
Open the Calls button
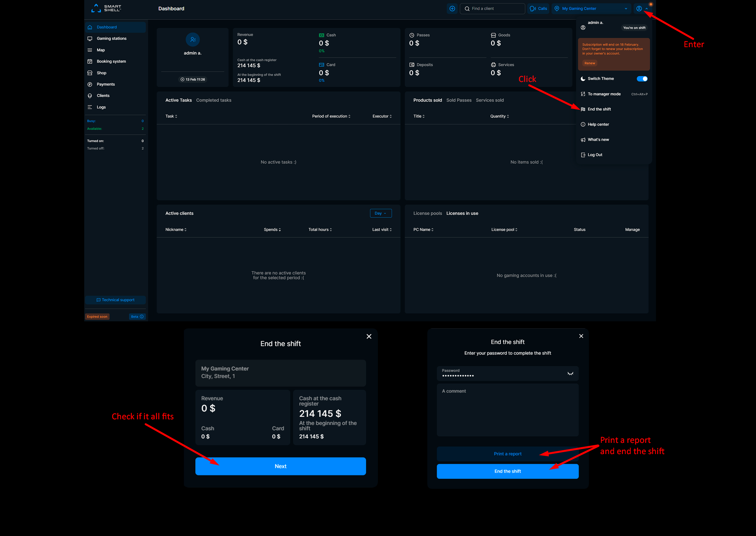[539, 9]
